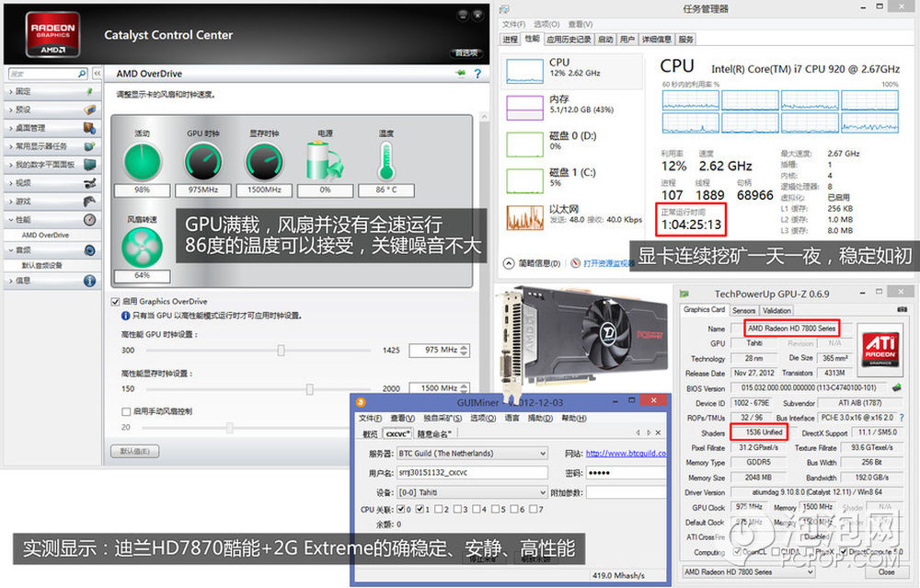Screen dimensions: 920x588
Task: Select the 以太网 Ethernet graph in Task Manager
Action: coord(524,218)
